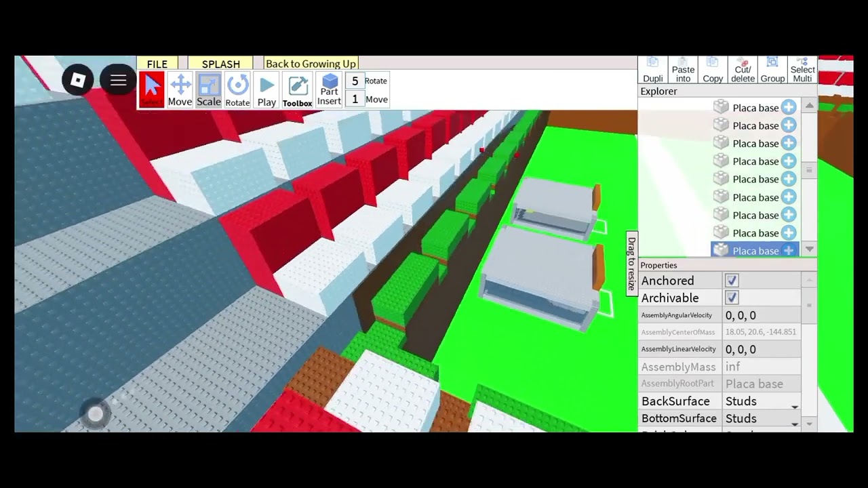Tap the on-screen joystick thumb
Viewport: 868px width, 488px height.
(95, 414)
